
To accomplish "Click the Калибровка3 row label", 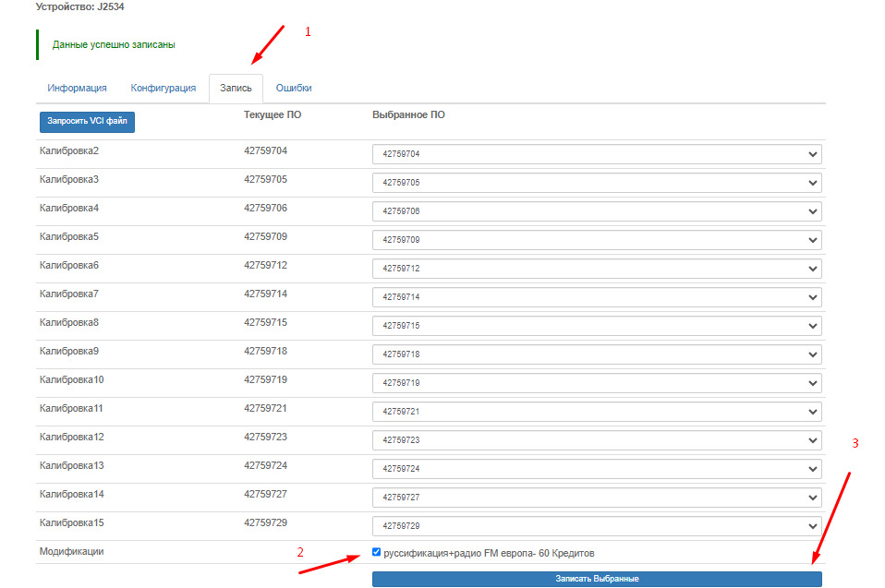I will (x=69, y=180).
